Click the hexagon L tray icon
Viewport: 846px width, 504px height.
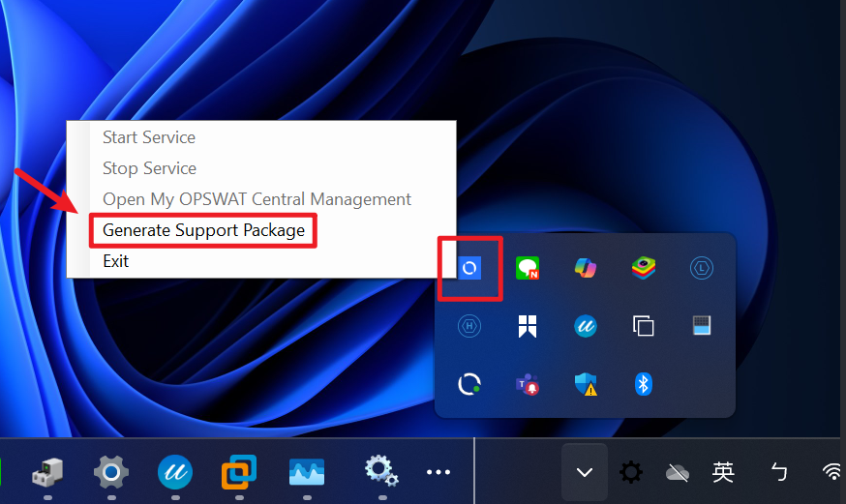(702, 268)
